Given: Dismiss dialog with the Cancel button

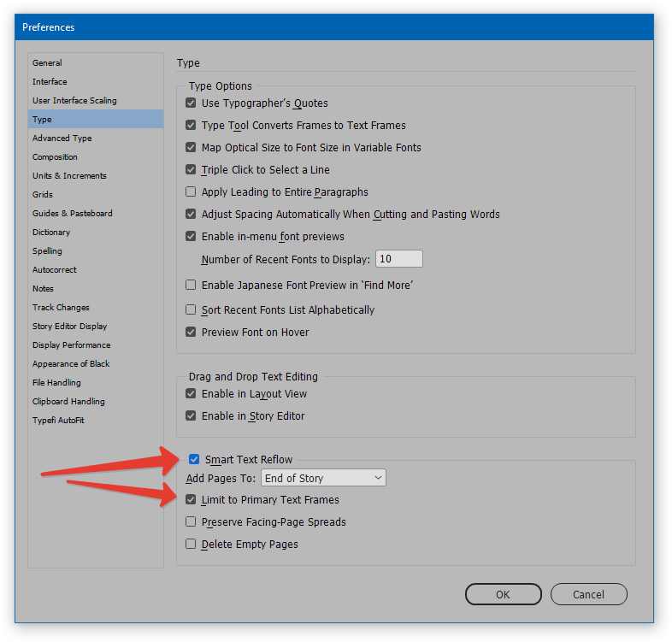Looking at the screenshot, I should click(588, 595).
